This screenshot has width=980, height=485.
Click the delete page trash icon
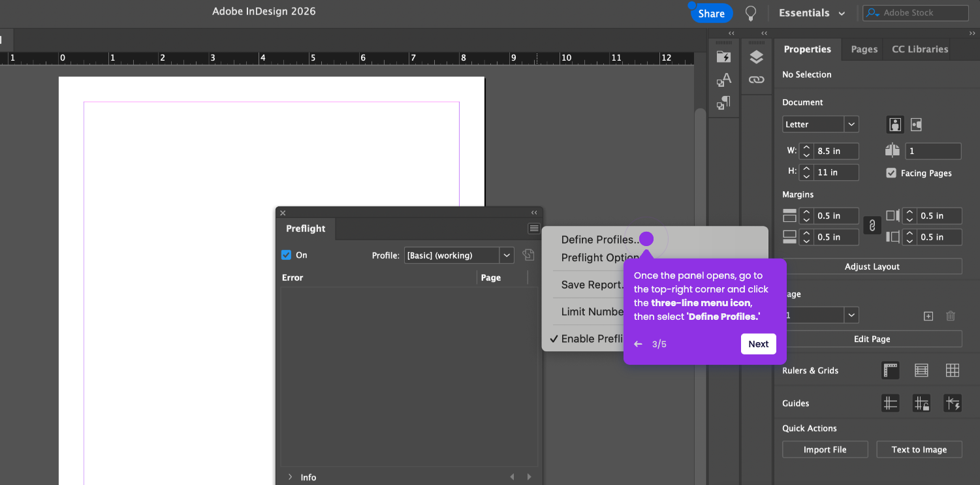pyautogui.click(x=951, y=316)
